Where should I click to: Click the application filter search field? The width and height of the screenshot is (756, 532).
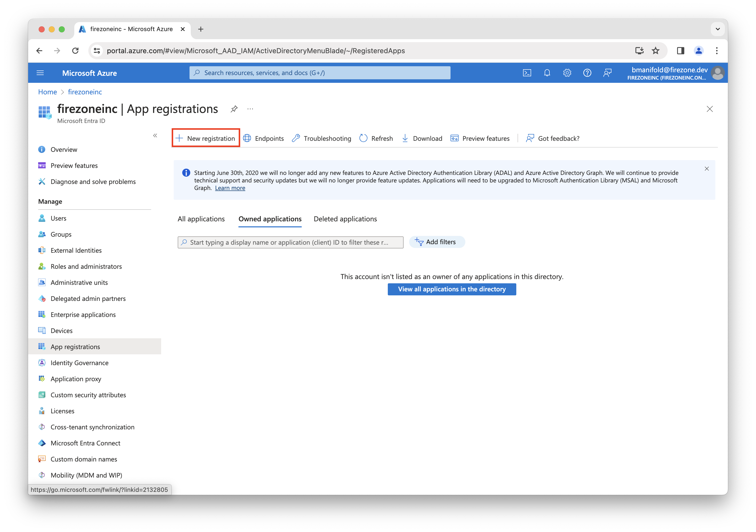point(290,242)
